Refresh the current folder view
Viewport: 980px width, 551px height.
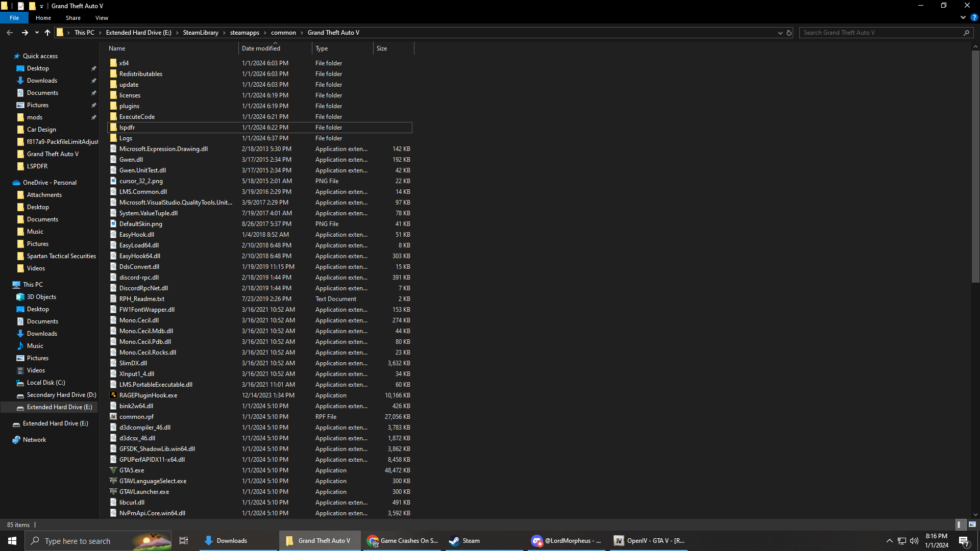789,33
